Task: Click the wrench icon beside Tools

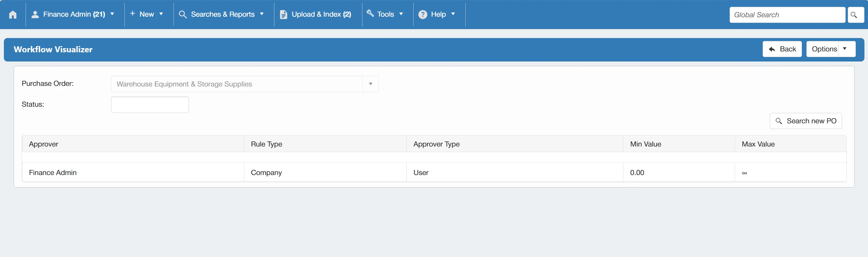Action: (370, 13)
